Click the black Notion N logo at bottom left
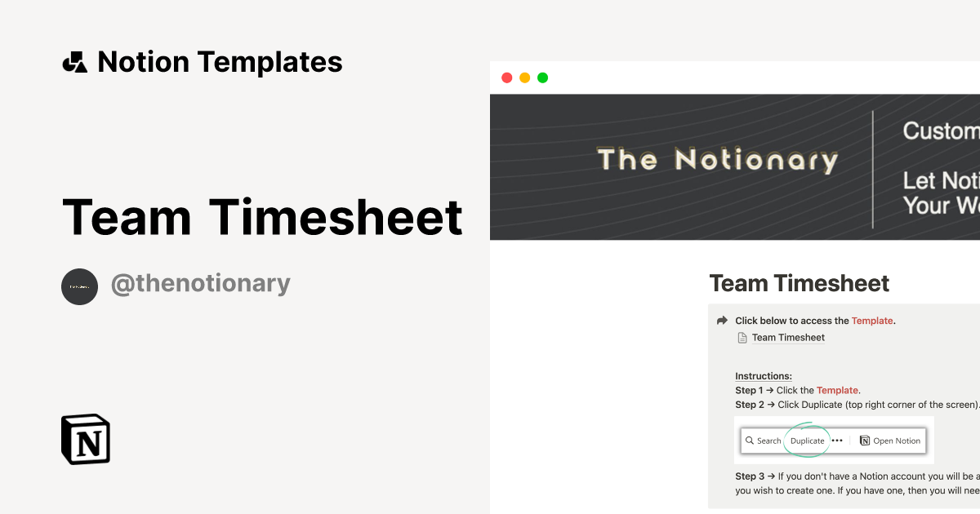This screenshot has width=980, height=514. 85,439
